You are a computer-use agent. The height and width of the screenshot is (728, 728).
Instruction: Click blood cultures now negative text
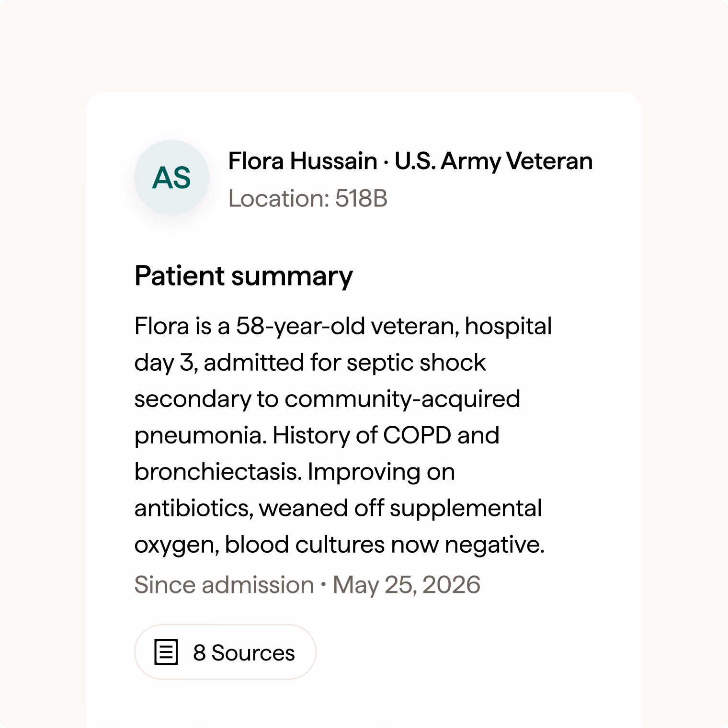[385, 545]
